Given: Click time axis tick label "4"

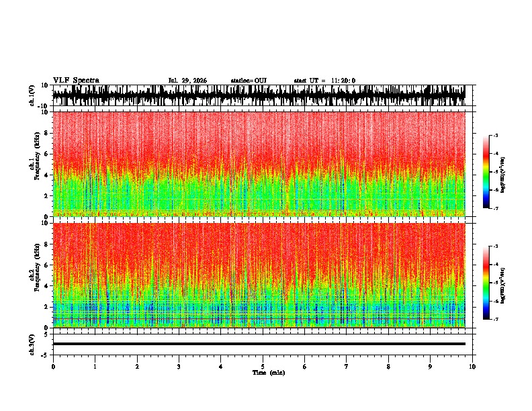Looking at the screenshot, I should [x=221, y=367].
